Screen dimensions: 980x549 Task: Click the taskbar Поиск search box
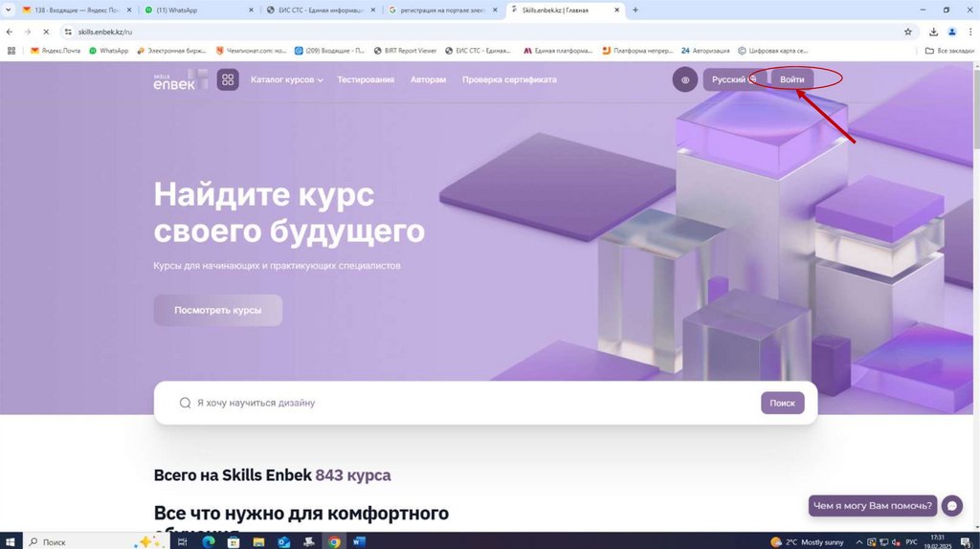[97, 541]
